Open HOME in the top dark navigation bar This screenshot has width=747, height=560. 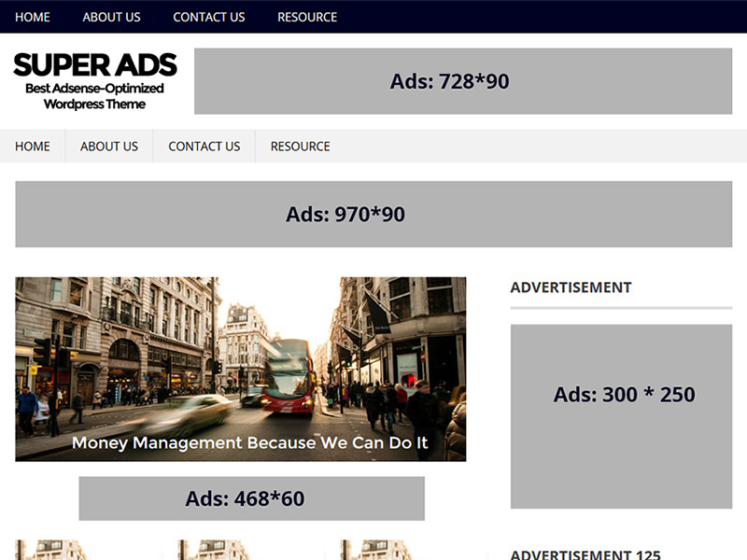32,17
